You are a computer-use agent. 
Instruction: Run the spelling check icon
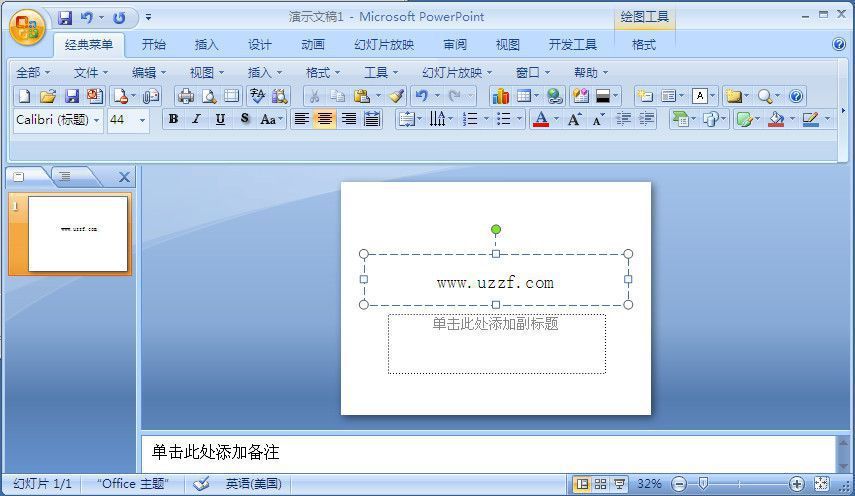point(257,96)
